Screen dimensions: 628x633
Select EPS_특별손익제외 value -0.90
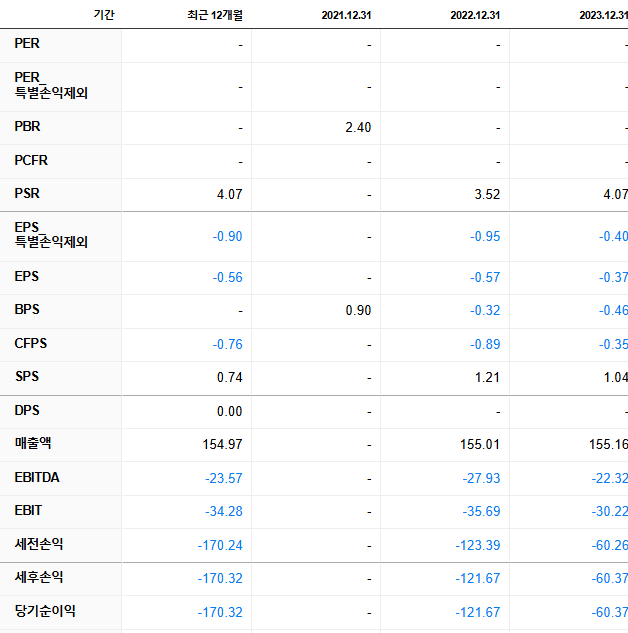click(228, 237)
